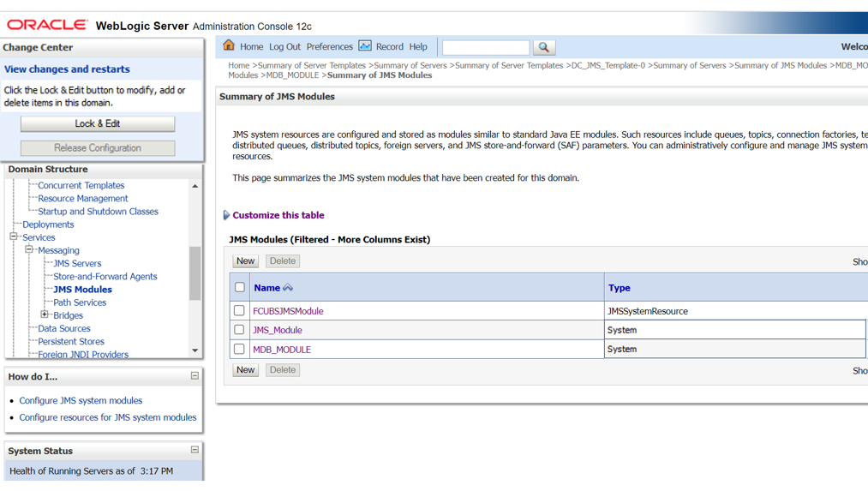Image resolution: width=868 pixels, height=491 pixels.
Task: Open Help in the toolbar
Action: (x=418, y=47)
